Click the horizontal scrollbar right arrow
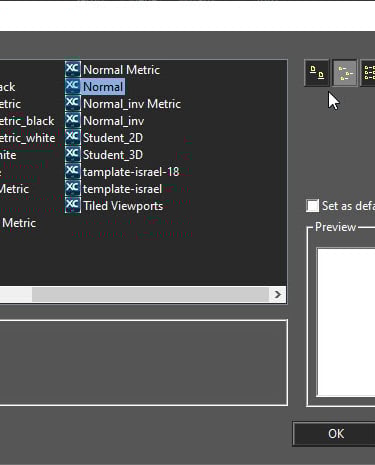The image size is (375, 465). tap(277, 295)
